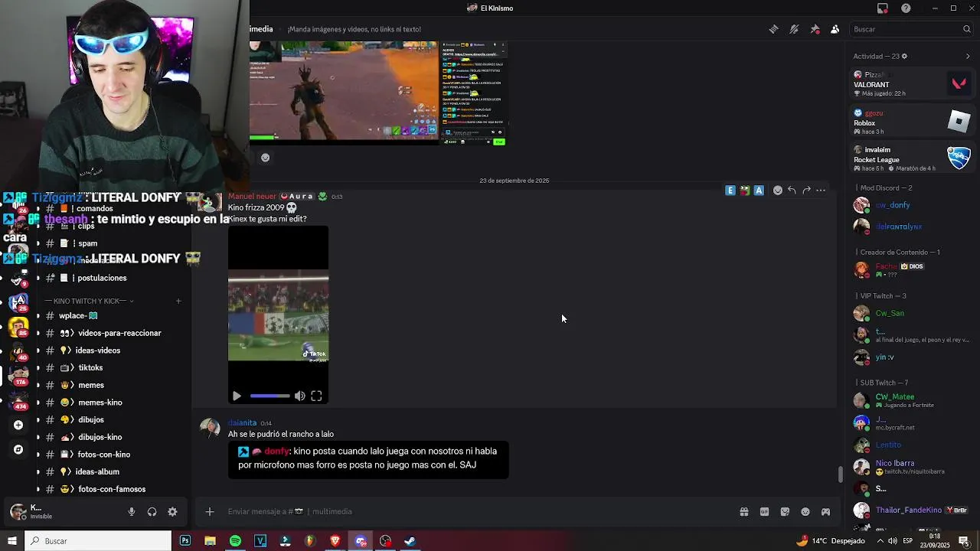Add reaction below the Fortnite image
Viewport: 980px width, 551px height.
click(x=265, y=158)
